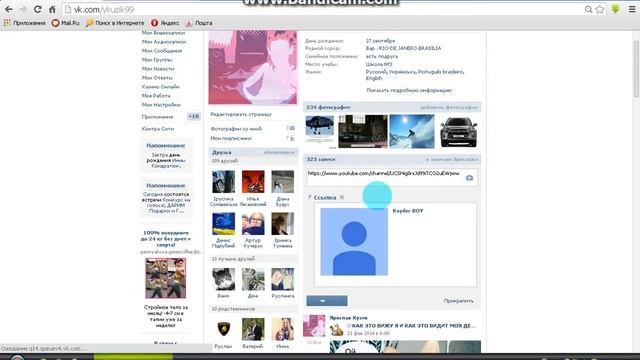Click the Raydər BOY link preview title
The image size is (640, 360).
pos(408,211)
